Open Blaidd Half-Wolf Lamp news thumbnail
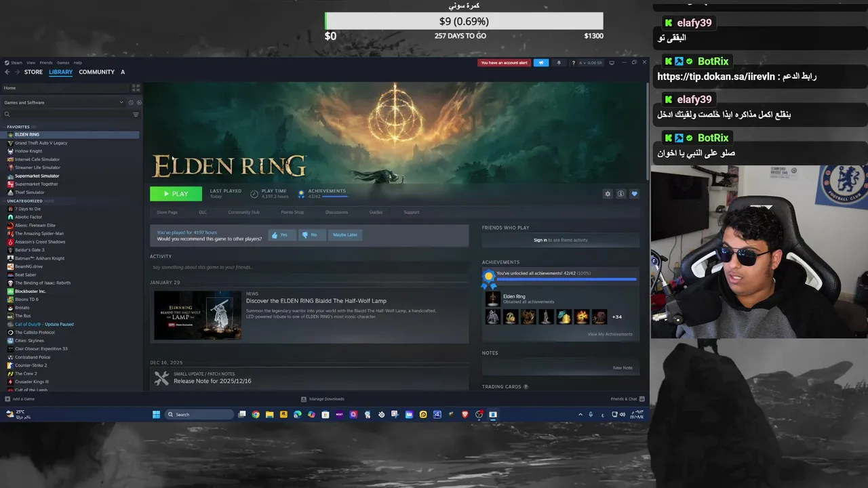Screen dimensions: 868x488 point(197,315)
